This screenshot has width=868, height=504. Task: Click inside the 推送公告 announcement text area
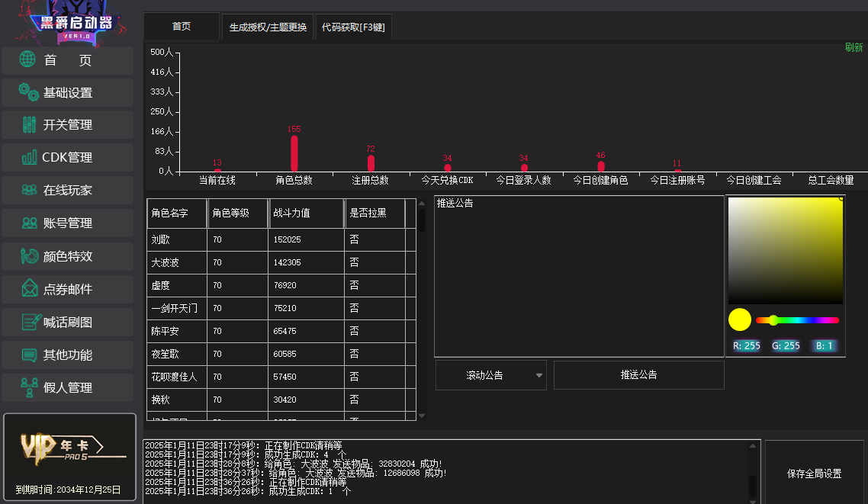point(578,282)
